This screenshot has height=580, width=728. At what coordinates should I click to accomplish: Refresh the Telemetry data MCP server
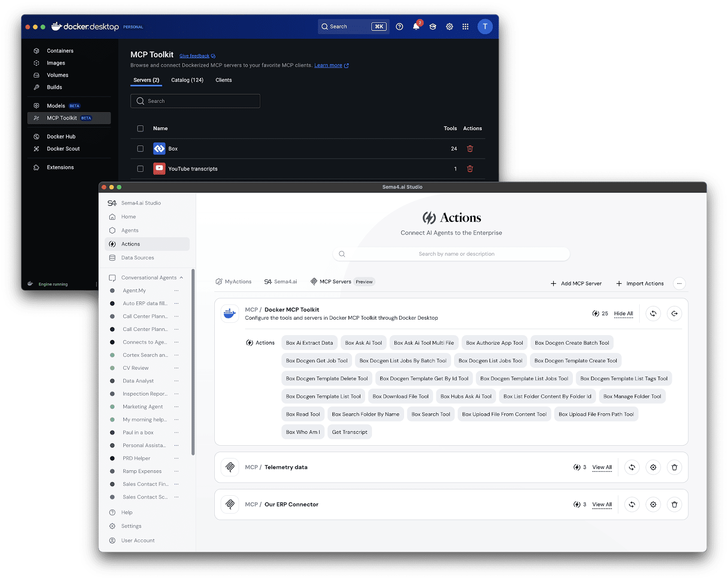coord(632,467)
